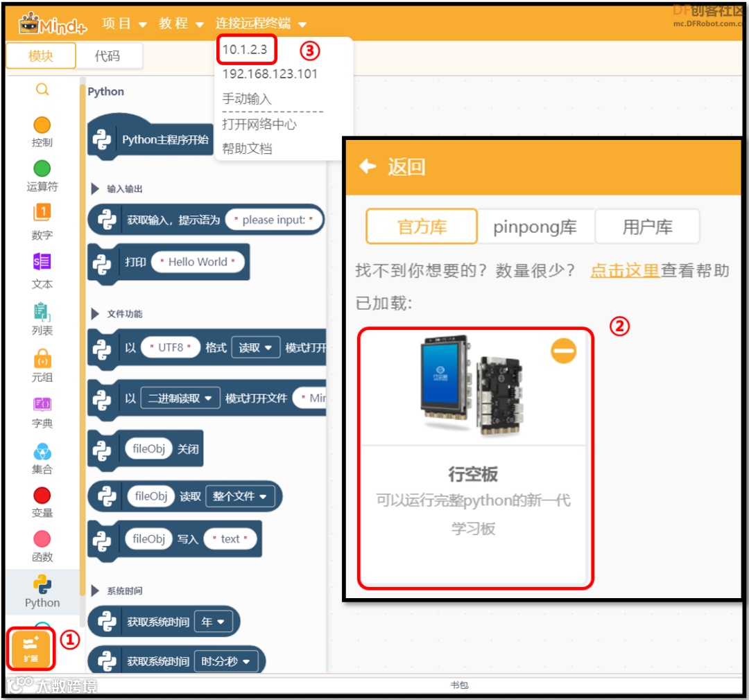
Task: Click the 返回 label text
Action: coord(406,167)
